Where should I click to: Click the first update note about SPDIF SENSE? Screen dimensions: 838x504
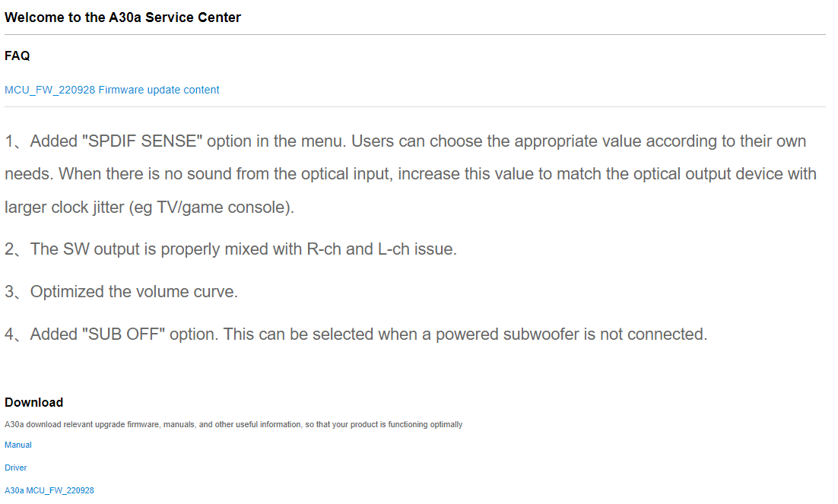pos(411,174)
